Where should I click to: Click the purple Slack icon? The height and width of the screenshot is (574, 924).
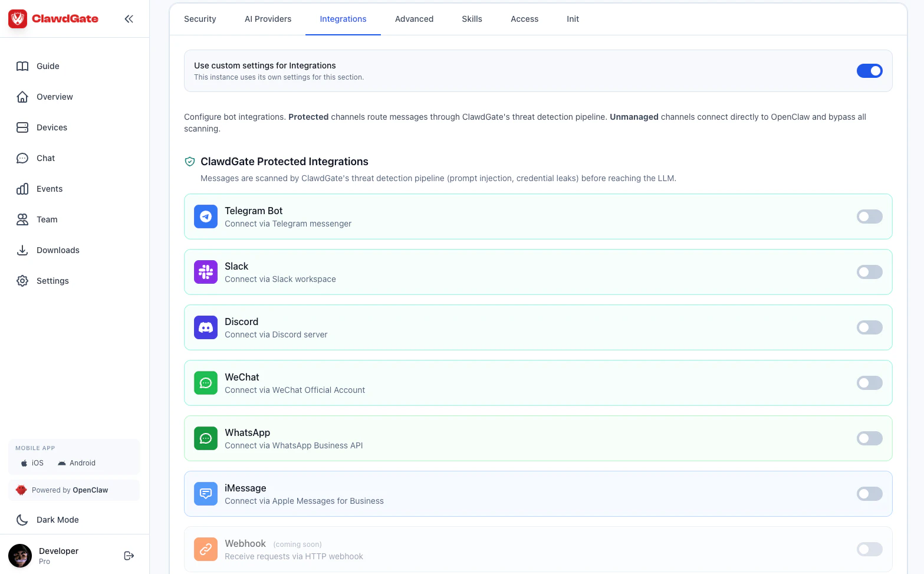click(206, 272)
